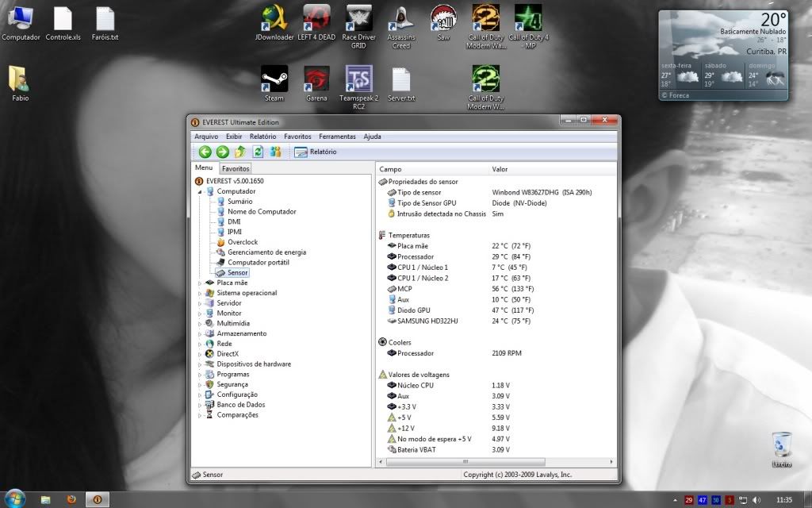Open the Relatório report toolbar button
The height and width of the screenshot is (508, 812).
[316, 152]
